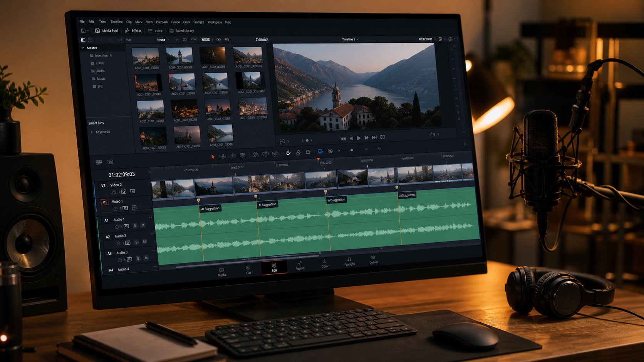Open the Fairlight menu

click(x=199, y=22)
